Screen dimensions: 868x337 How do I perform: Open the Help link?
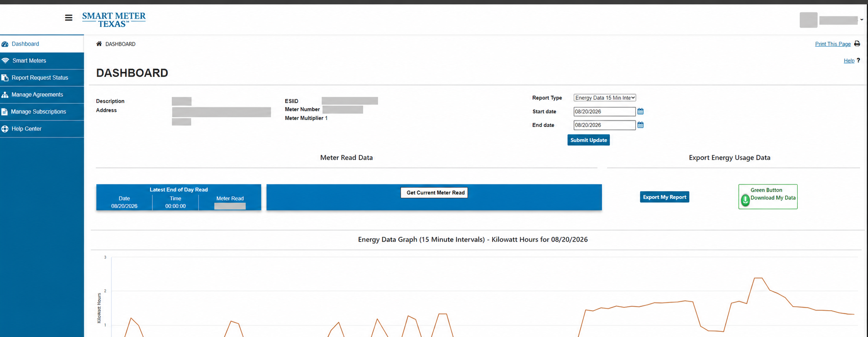[849, 61]
